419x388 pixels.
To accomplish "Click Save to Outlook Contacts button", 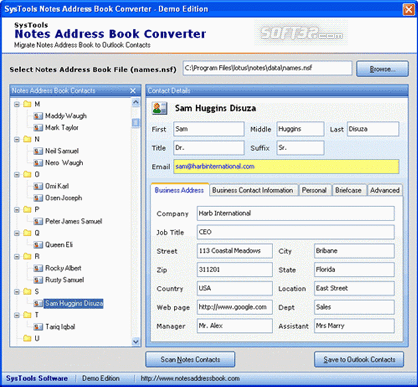I will click(359, 359).
